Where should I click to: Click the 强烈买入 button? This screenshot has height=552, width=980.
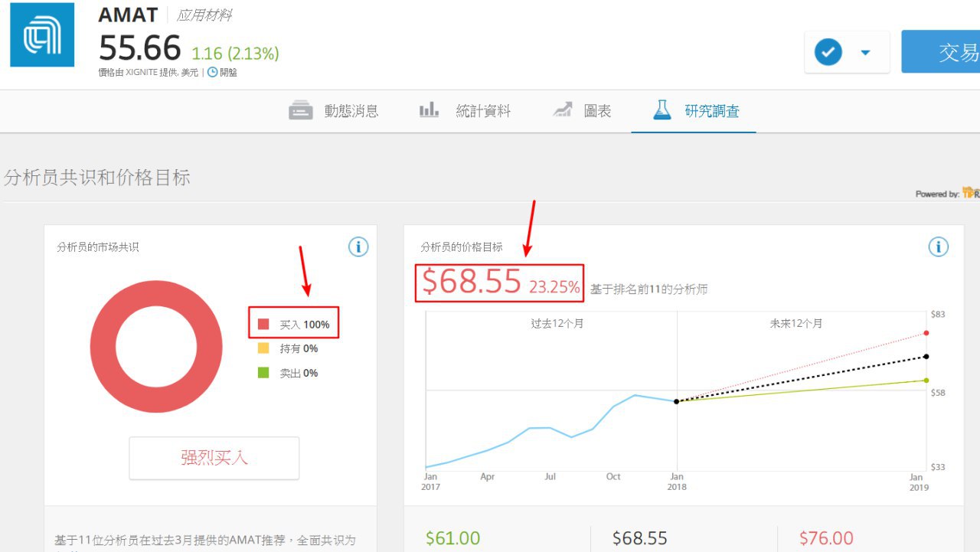(x=214, y=458)
